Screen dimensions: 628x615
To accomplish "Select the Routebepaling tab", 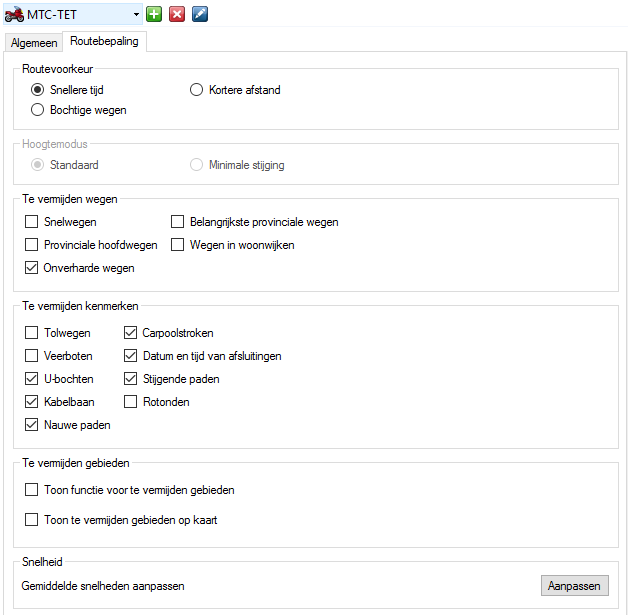I will pos(104,41).
